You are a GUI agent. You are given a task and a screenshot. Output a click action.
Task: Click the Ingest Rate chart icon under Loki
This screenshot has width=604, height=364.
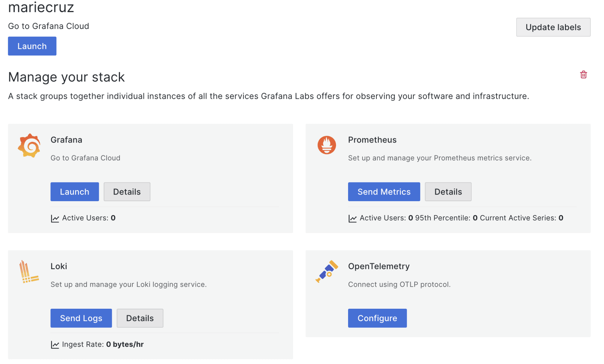[55, 344]
